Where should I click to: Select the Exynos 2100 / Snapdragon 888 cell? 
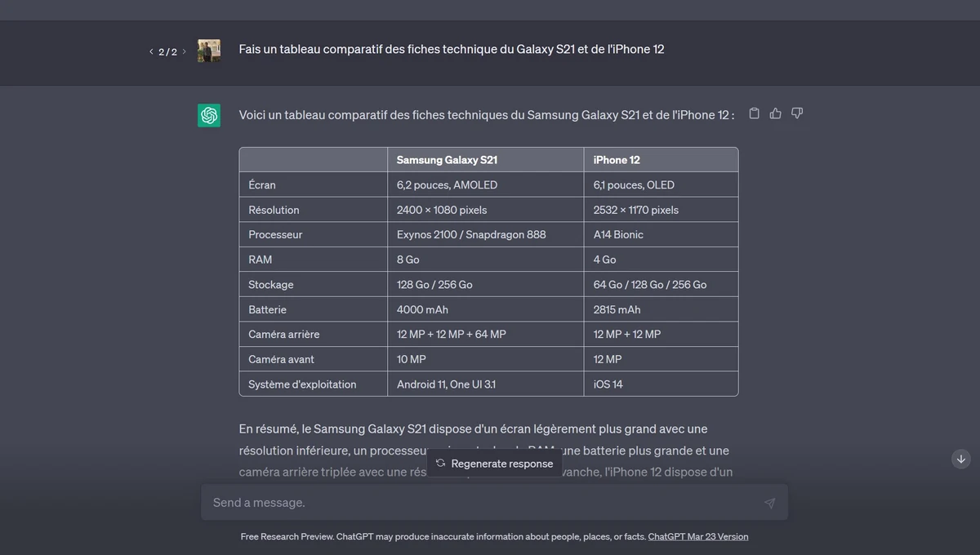coord(471,234)
